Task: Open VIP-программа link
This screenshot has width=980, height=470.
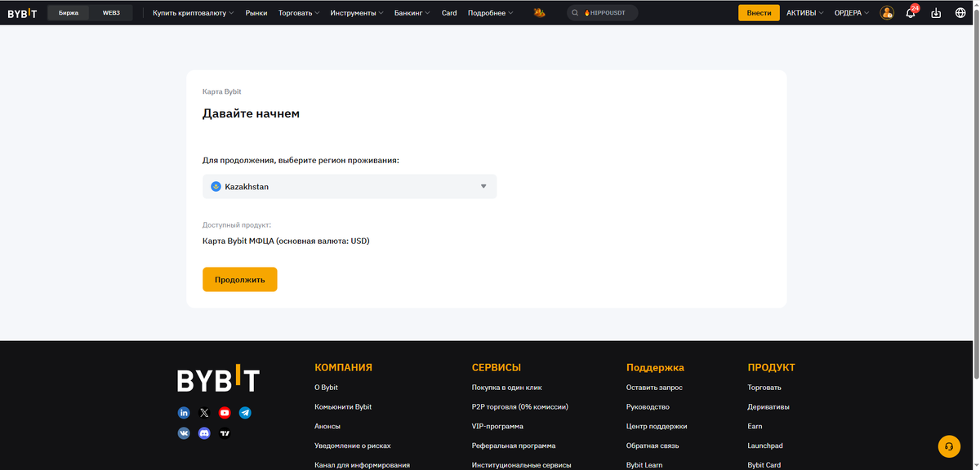Action: pyautogui.click(x=497, y=426)
